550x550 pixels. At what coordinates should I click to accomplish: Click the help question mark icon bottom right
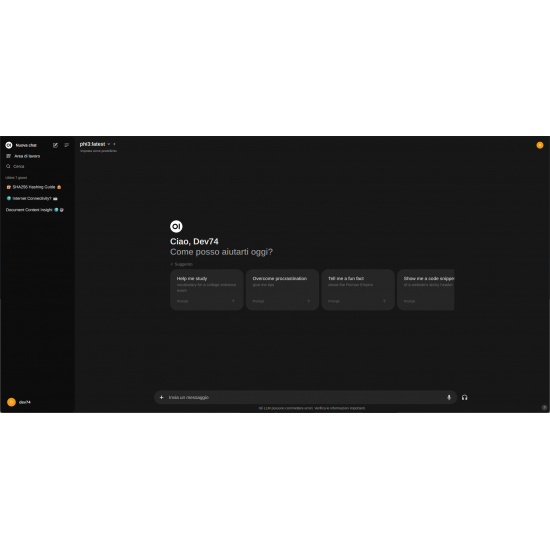tap(544, 407)
